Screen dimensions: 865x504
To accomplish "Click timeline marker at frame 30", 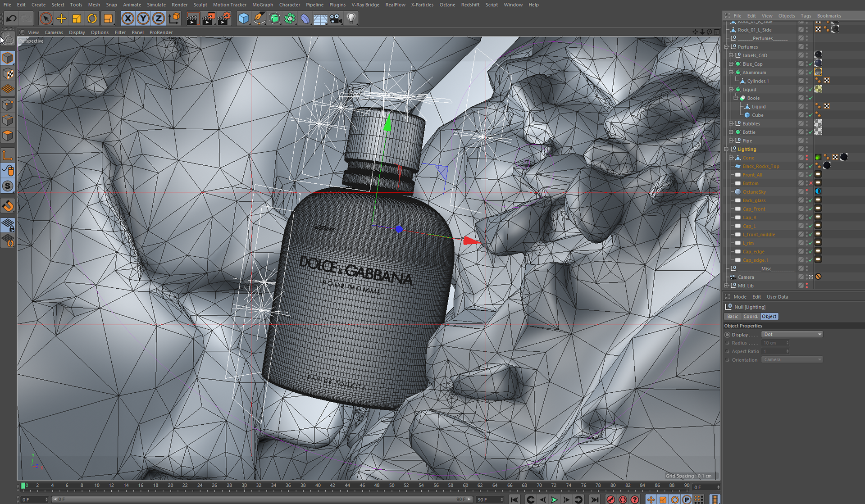I will click(244, 486).
